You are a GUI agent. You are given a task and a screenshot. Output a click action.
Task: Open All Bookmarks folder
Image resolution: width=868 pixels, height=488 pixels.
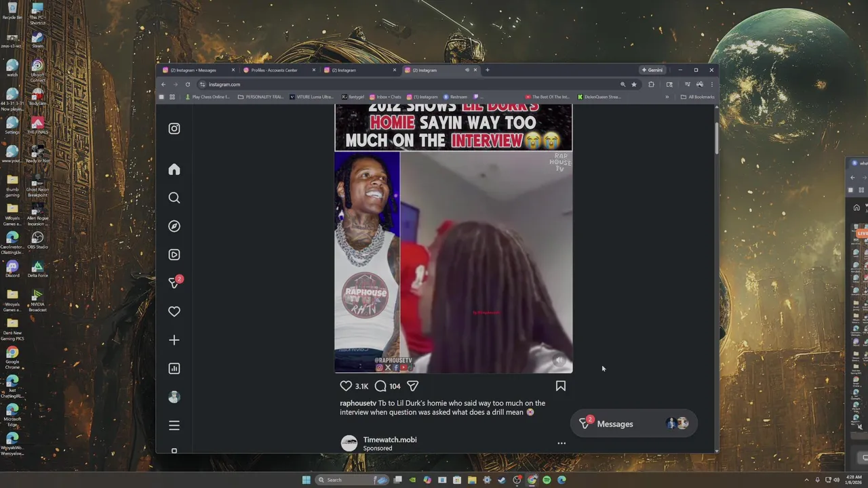pos(698,97)
